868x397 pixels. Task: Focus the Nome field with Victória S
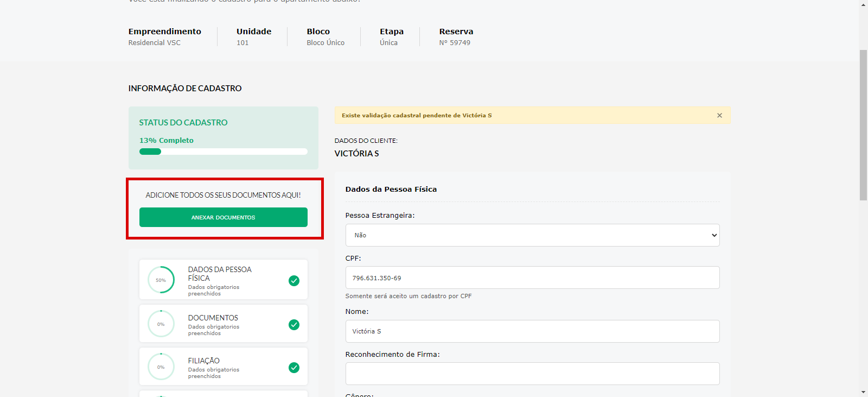point(532,331)
